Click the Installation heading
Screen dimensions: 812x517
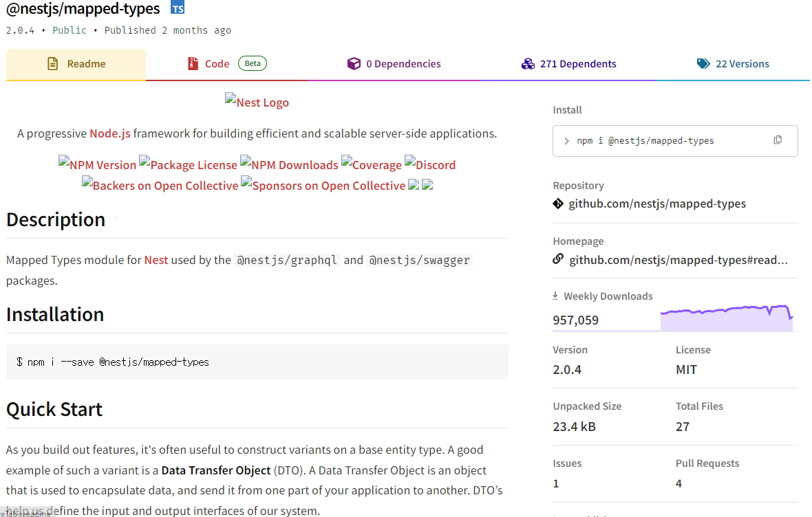tap(55, 314)
